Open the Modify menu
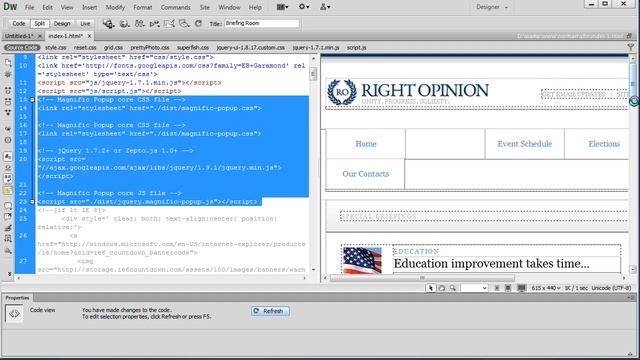Viewport: 640px width, 360px height. 115,7
